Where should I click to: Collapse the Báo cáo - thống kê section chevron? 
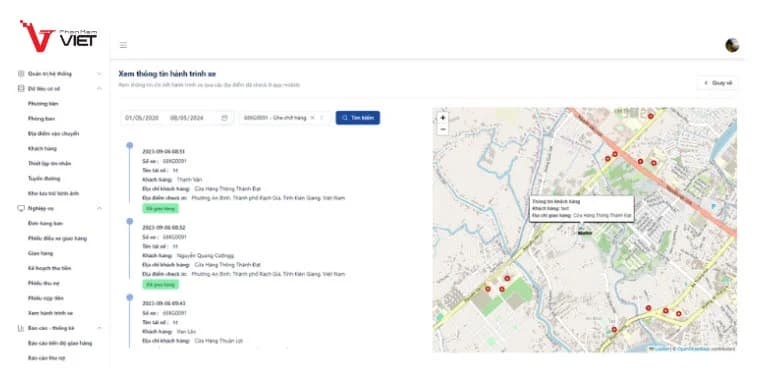click(x=99, y=328)
